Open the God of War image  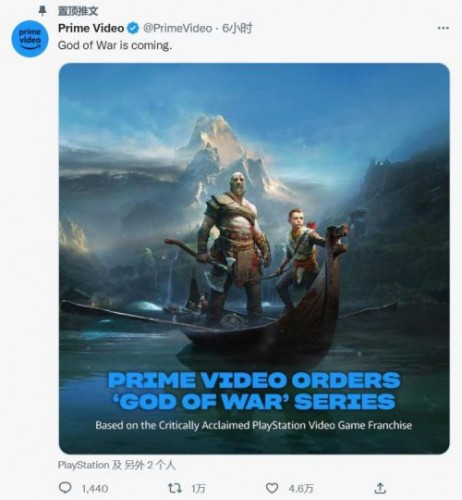point(254,258)
